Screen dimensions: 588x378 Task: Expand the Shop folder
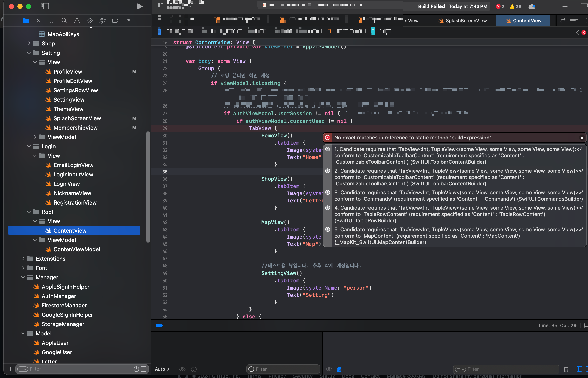pyautogui.click(x=29, y=43)
